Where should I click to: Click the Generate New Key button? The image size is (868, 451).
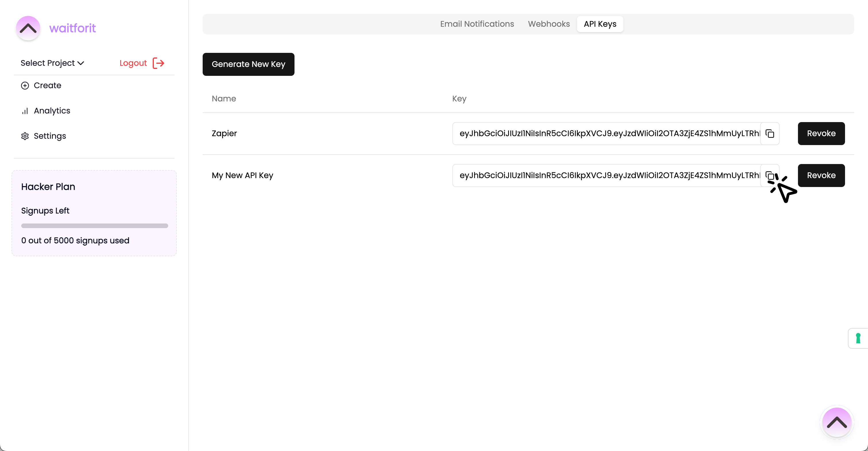(x=248, y=64)
